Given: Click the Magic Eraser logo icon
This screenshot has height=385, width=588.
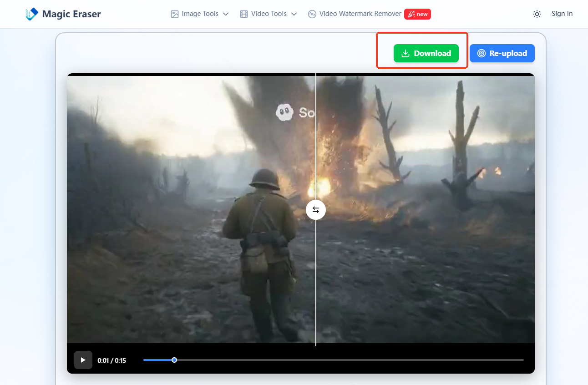Looking at the screenshot, I should coord(32,14).
